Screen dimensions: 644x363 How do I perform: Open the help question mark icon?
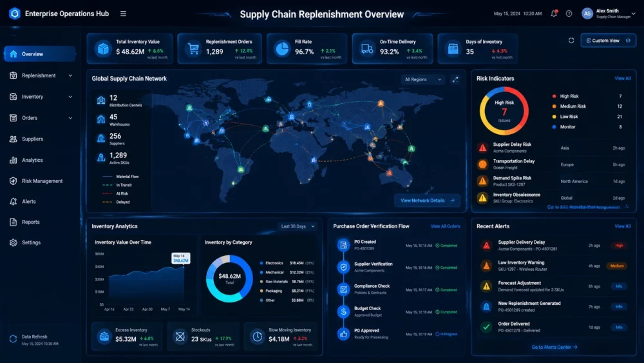pos(569,14)
